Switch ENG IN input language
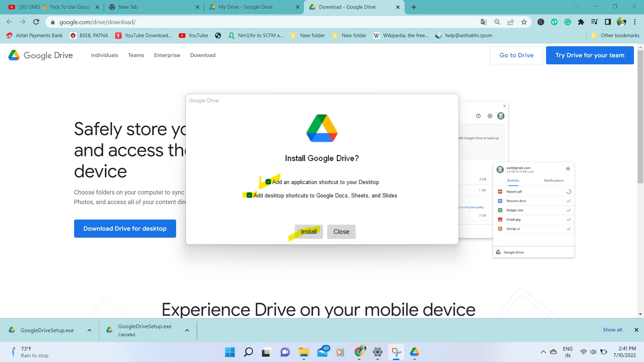 click(x=568, y=352)
